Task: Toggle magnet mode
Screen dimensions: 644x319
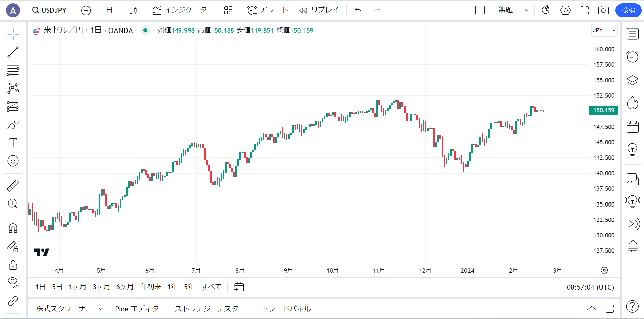Action: pyautogui.click(x=13, y=228)
